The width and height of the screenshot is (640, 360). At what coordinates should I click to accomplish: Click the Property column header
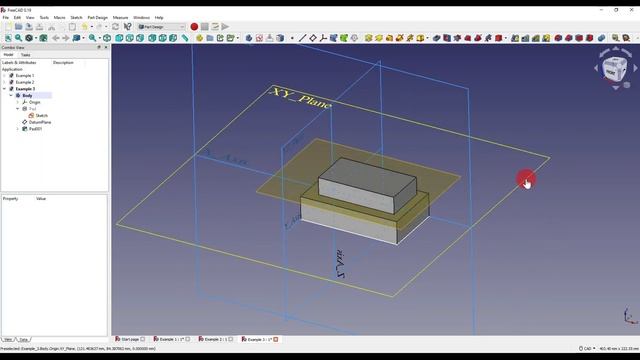[x=11, y=198]
